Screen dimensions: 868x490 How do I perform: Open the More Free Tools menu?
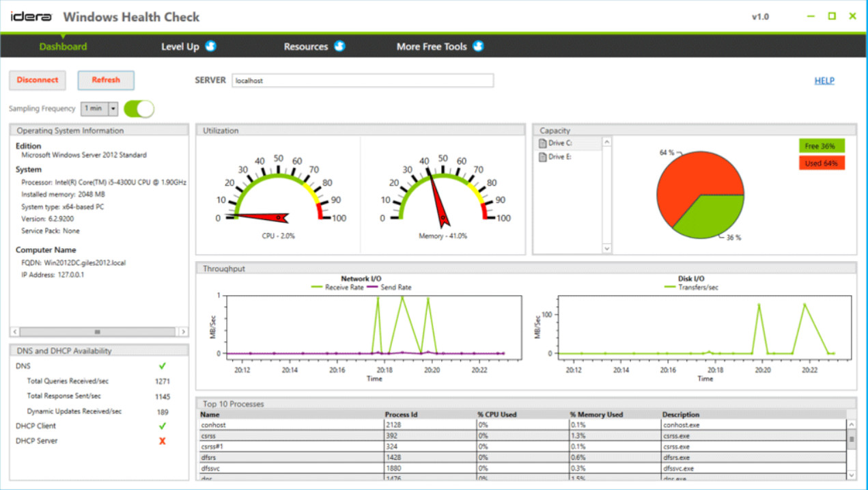point(432,46)
